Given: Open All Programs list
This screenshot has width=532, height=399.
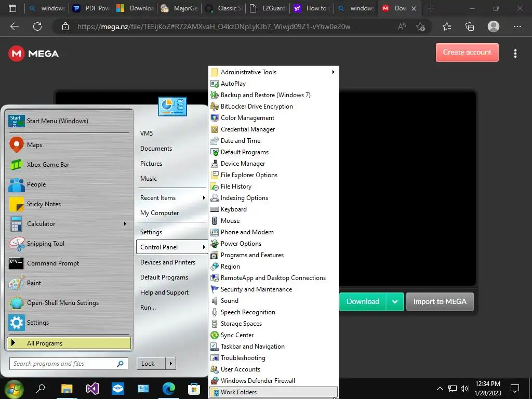Looking at the screenshot, I should 69,343.
